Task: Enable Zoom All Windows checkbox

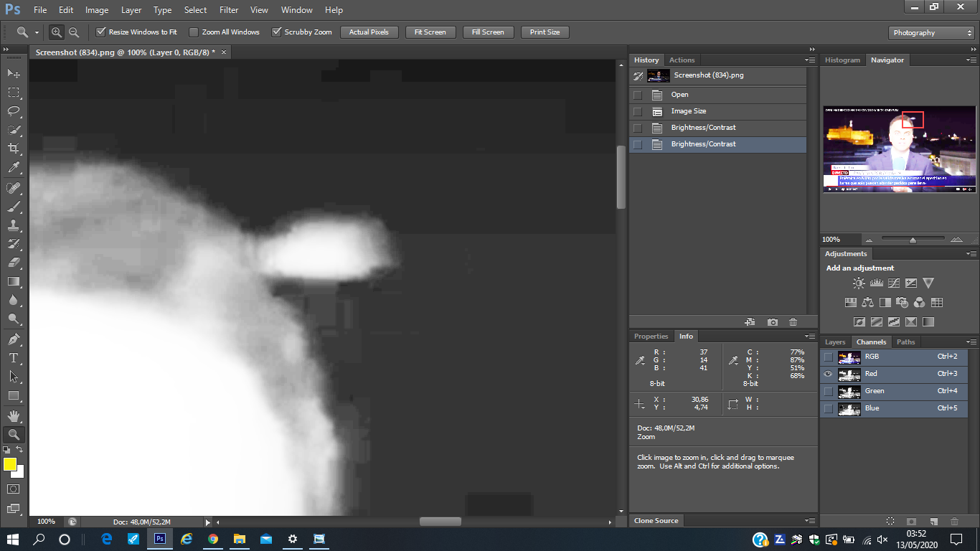Action: point(194,32)
